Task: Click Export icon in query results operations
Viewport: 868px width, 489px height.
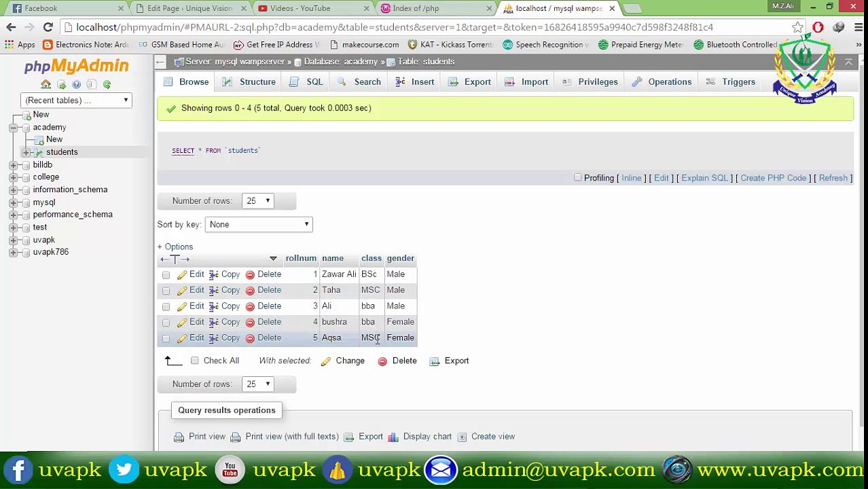Action: [349, 437]
